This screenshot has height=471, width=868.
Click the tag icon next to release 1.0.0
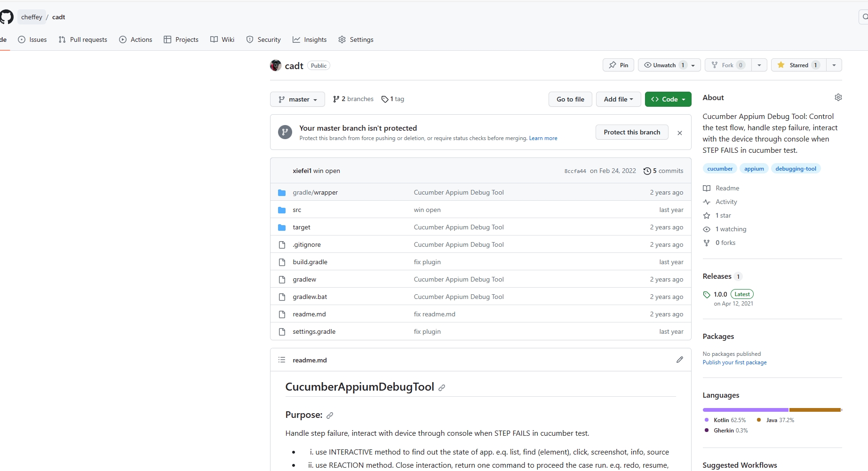[707, 295]
